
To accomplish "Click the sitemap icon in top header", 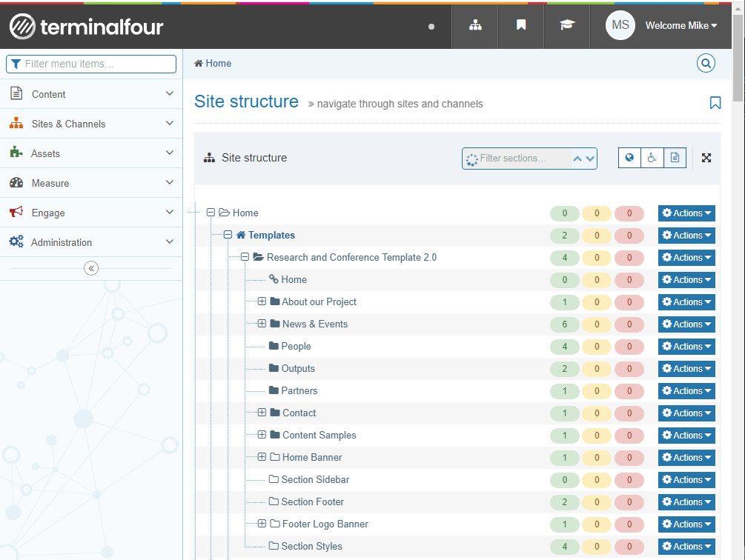I will point(475,25).
